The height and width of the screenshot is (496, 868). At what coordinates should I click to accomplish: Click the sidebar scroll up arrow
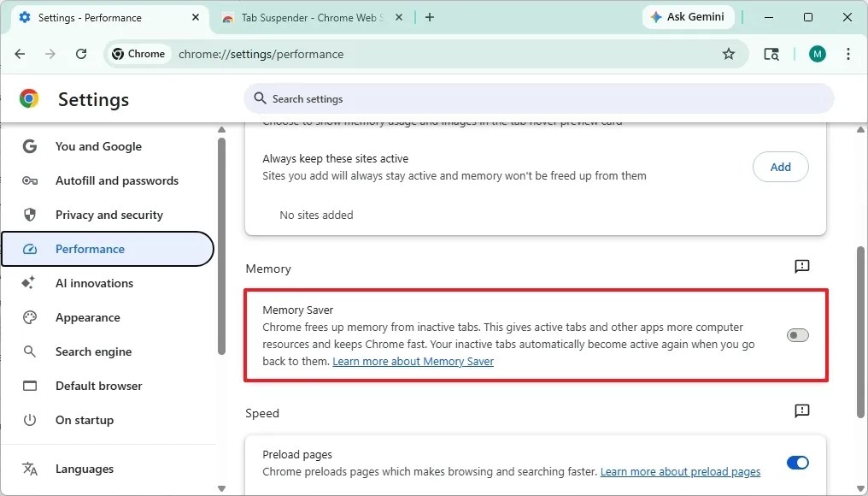pos(221,130)
